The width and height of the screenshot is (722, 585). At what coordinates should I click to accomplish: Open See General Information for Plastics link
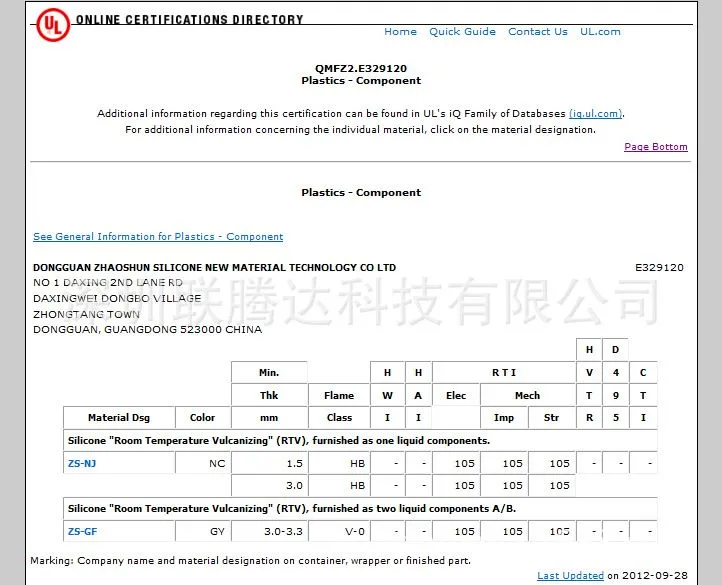(x=158, y=237)
